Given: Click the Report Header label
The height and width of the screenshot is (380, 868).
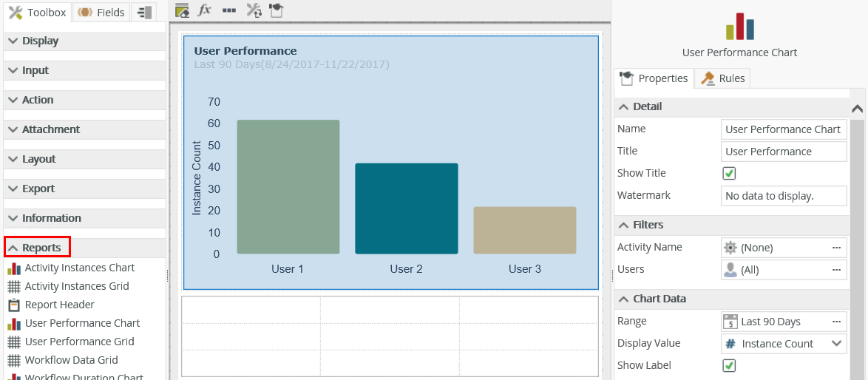Looking at the screenshot, I should pos(60,305).
